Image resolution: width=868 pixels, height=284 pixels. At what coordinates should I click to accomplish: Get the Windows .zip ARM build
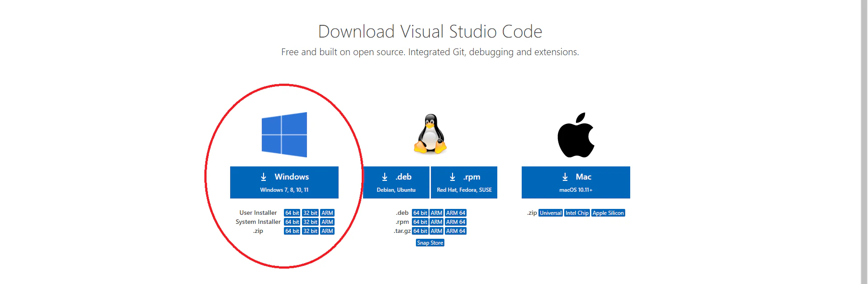(327, 231)
